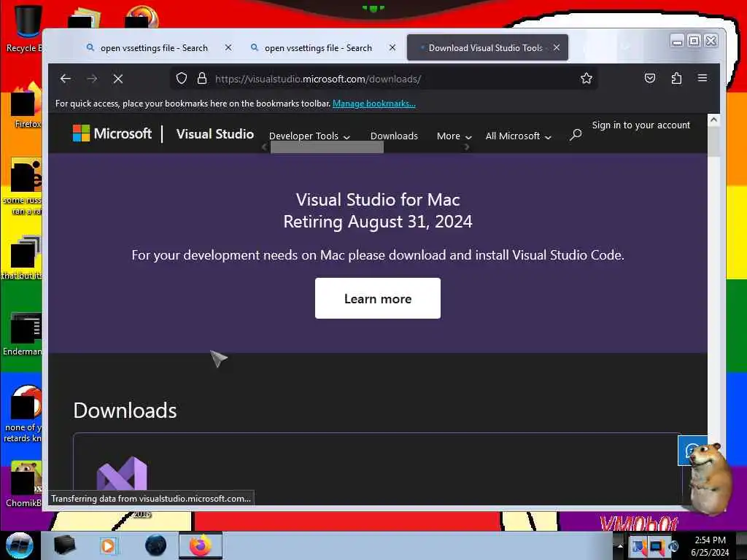Click the Retiring August 31, 2024 heading
This screenshot has width=747, height=560.
(x=378, y=222)
